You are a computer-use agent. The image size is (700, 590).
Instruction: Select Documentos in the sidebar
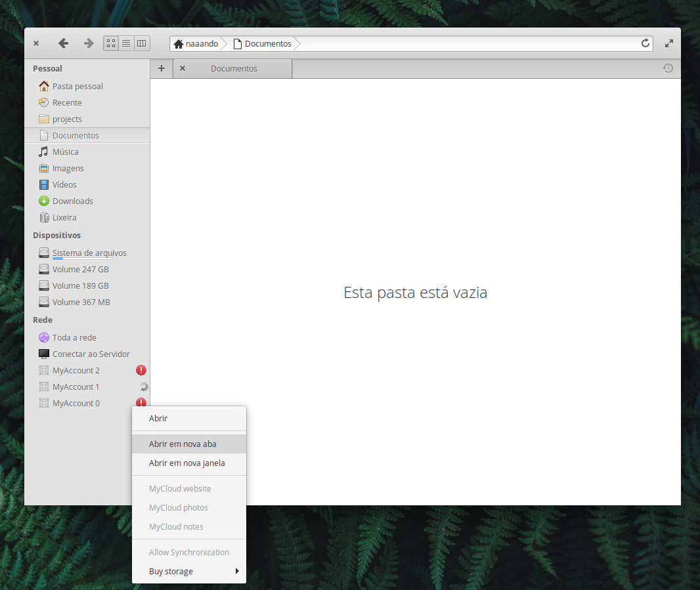pos(87,136)
